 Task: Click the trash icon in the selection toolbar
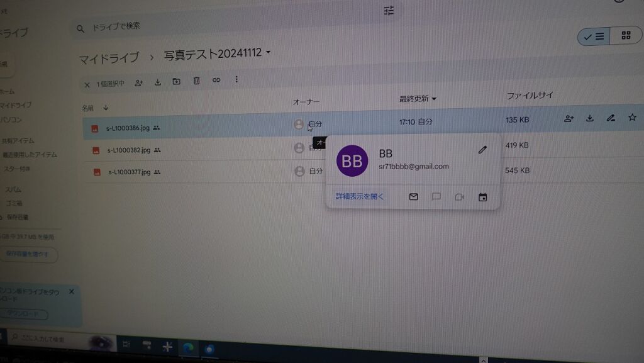click(x=196, y=81)
